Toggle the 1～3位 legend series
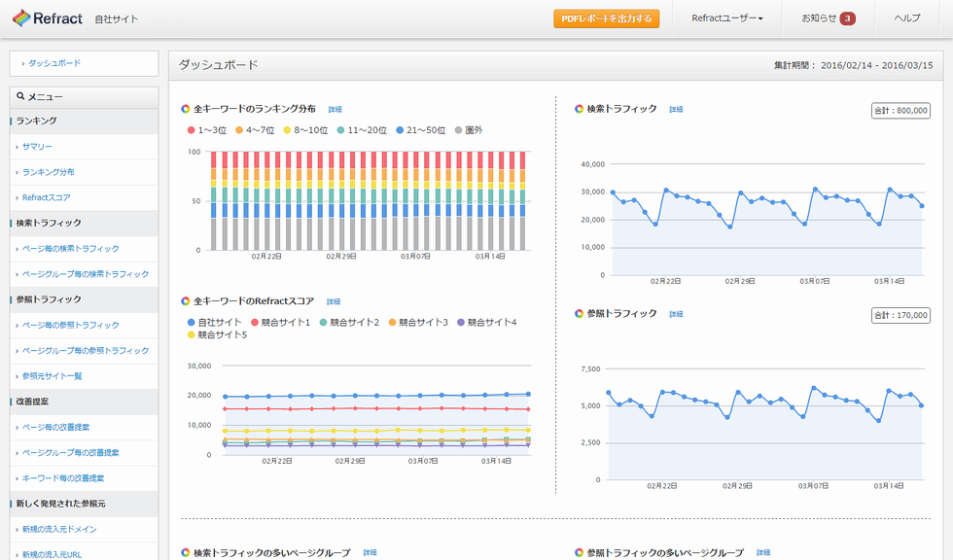953x560 pixels. pyautogui.click(x=208, y=129)
